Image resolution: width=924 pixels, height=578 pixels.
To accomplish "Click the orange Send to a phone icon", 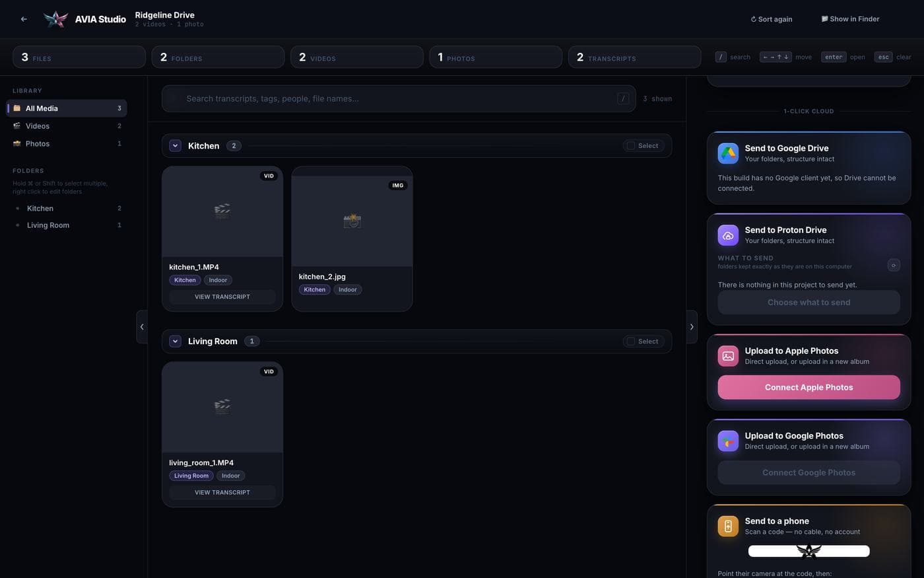I will click(728, 526).
